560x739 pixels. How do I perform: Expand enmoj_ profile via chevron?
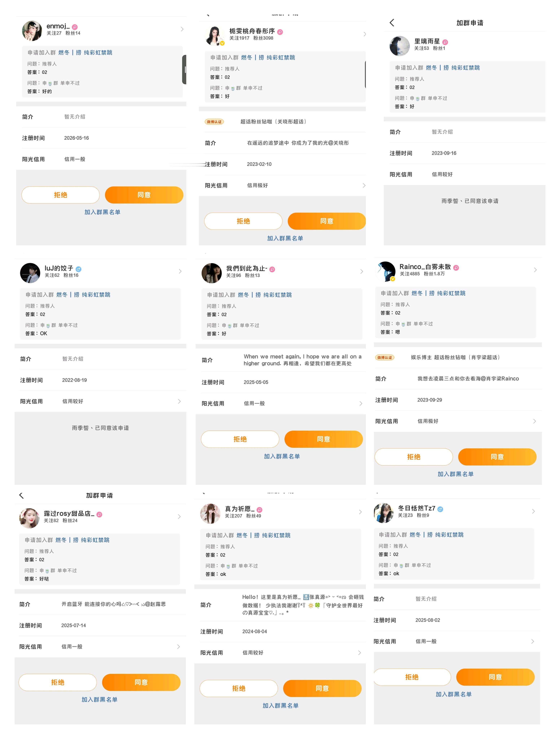point(182,29)
